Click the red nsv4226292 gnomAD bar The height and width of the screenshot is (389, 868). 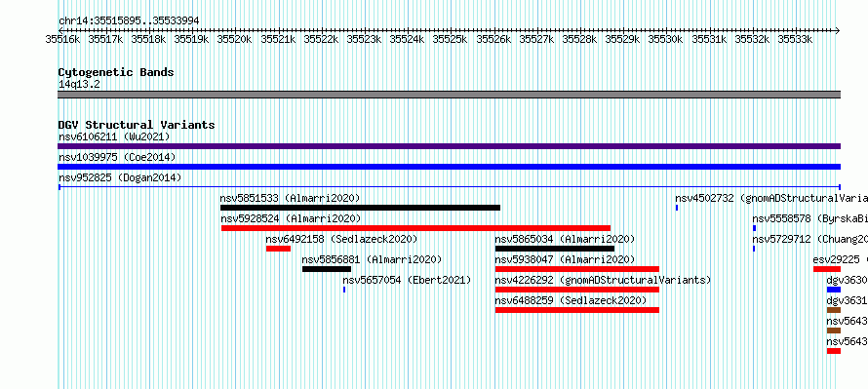pos(576,290)
